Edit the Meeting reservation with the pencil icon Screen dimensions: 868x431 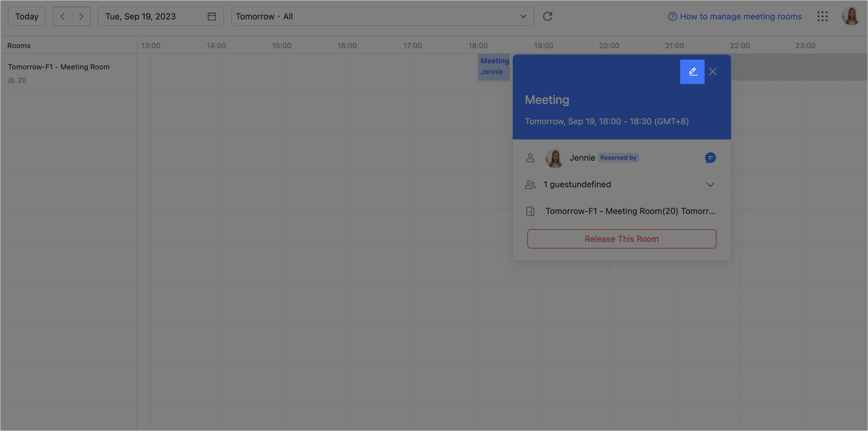point(693,72)
